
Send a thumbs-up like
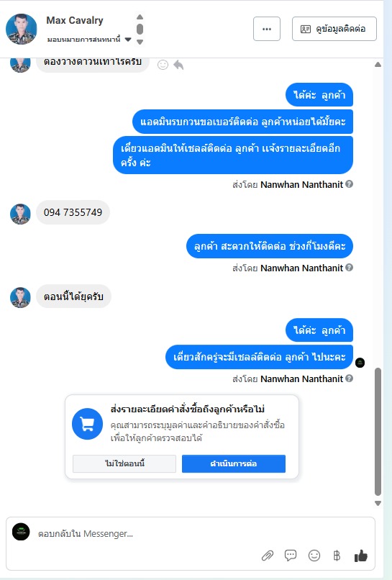361,556
